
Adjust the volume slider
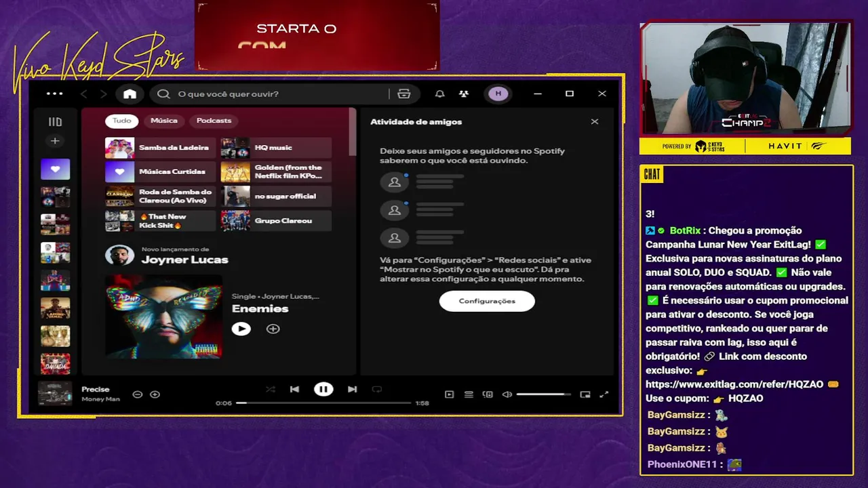coord(544,394)
